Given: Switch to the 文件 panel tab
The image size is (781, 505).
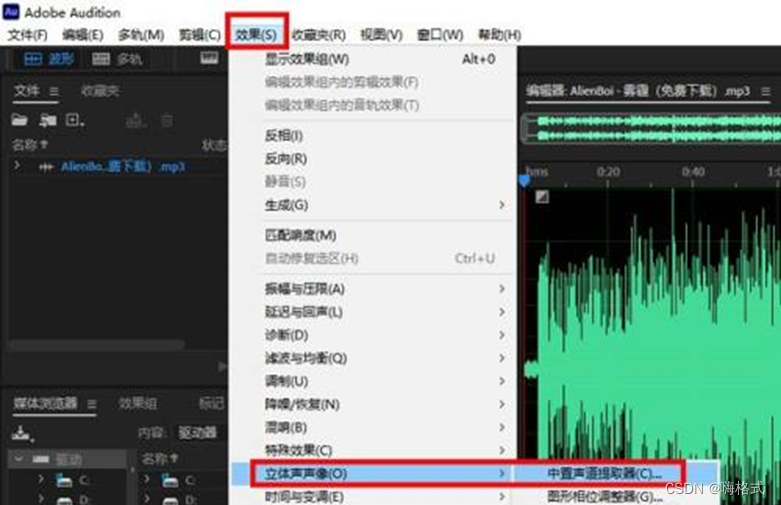Looking at the screenshot, I should [26, 91].
